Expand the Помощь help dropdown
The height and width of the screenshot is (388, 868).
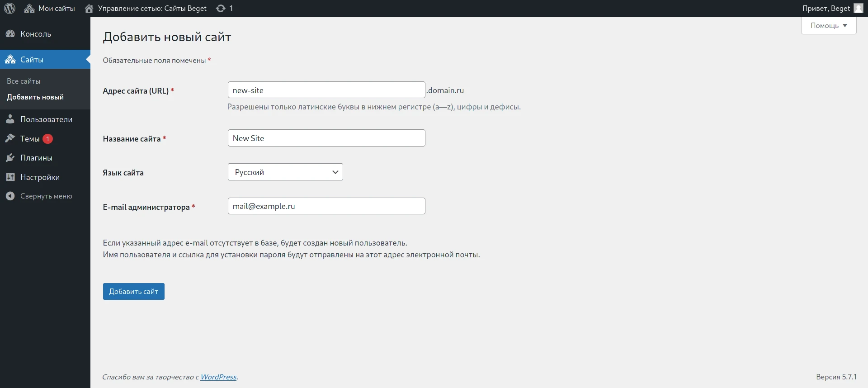point(828,26)
